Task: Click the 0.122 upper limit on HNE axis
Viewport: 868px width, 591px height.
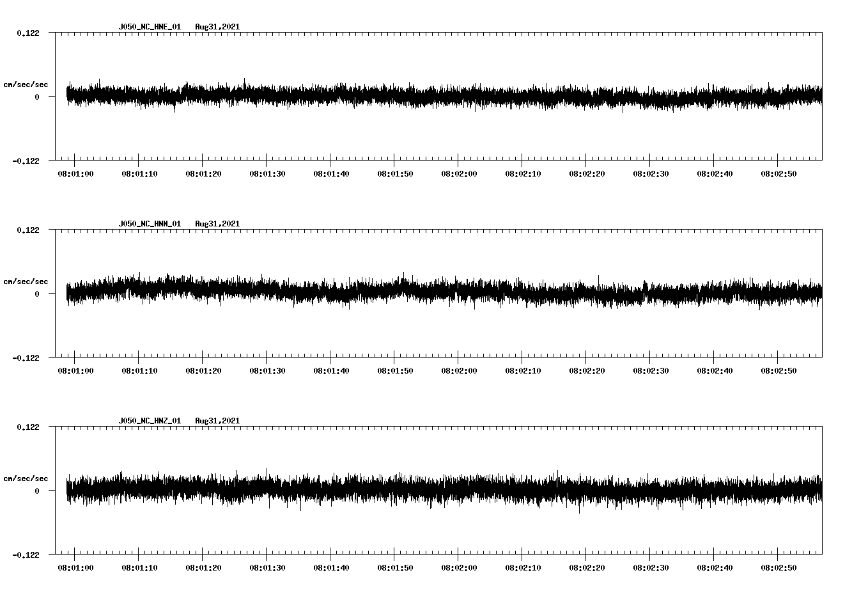Action: pyautogui.click(x=27, y=33)
